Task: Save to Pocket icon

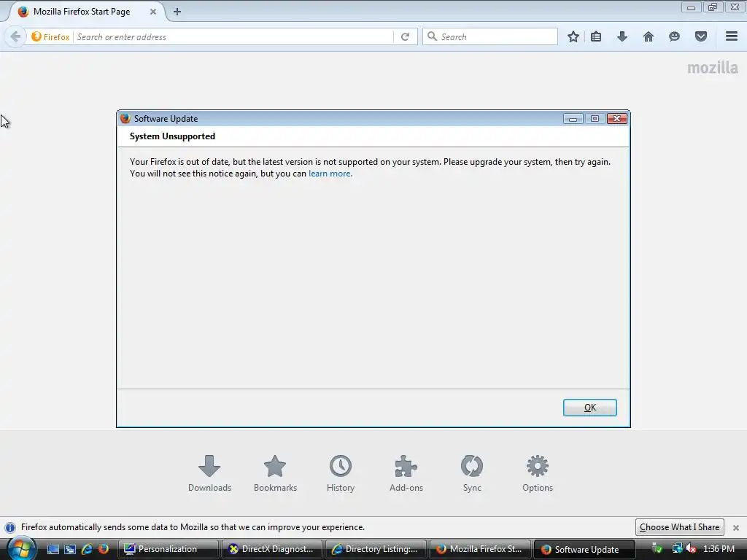Action: click(x=701, y=36)
